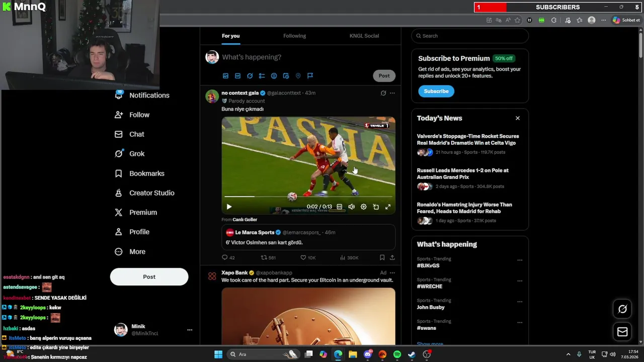Toggle captions on the video player
This screenshot has width=644, height=362.
[x=339, y=207]
